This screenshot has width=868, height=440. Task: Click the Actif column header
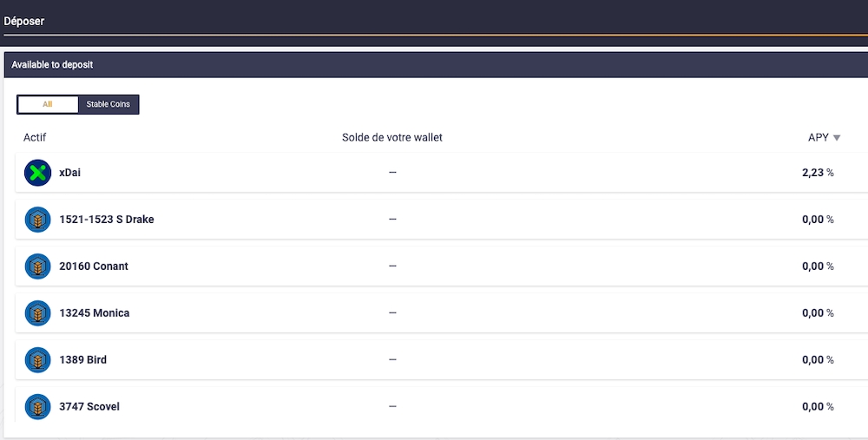click(35, 137)
